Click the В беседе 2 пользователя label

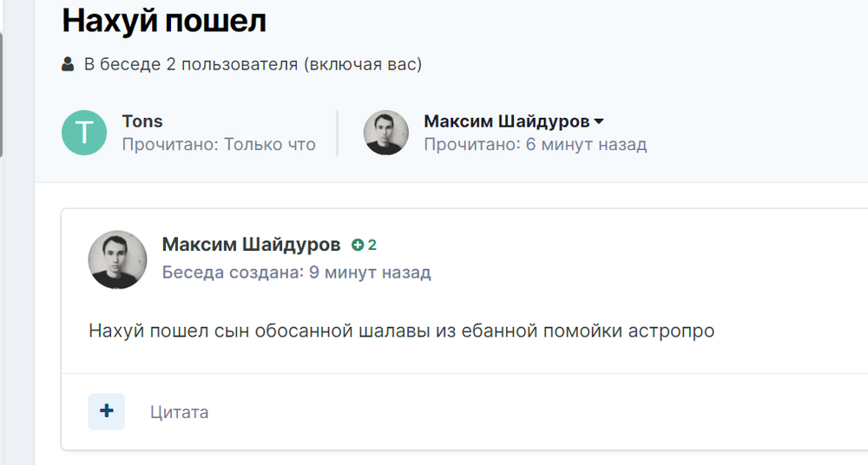[x=253, y=64]
